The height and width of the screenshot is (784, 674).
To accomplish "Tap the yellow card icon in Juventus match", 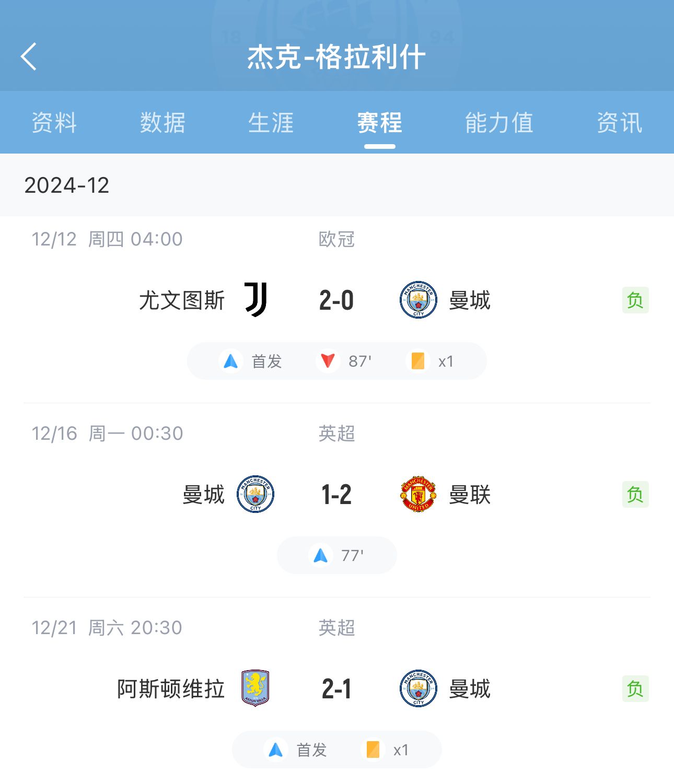I will [x=418, y=361].
